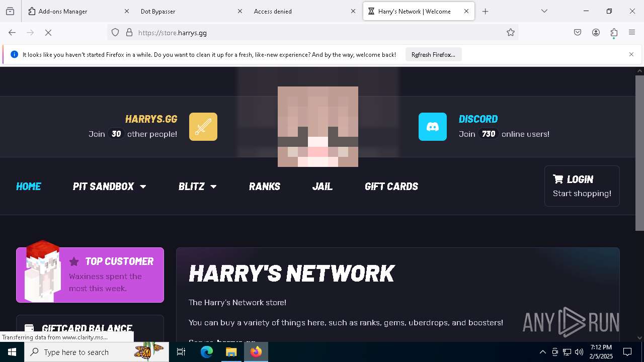Go to the HOME navigation item

click(29, 187)
